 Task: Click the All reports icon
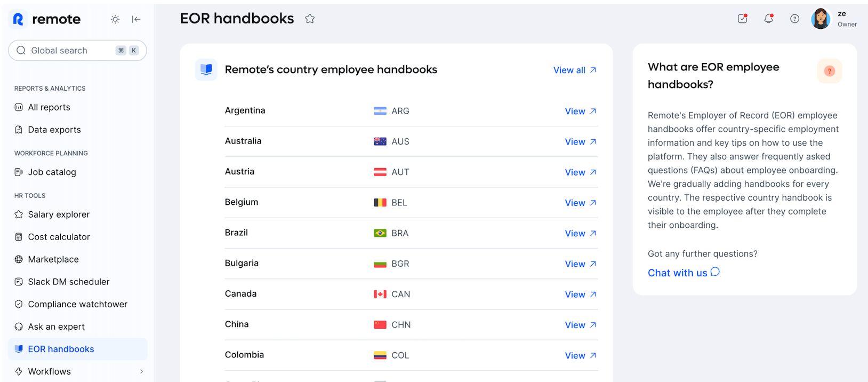[x=19, y=107]
